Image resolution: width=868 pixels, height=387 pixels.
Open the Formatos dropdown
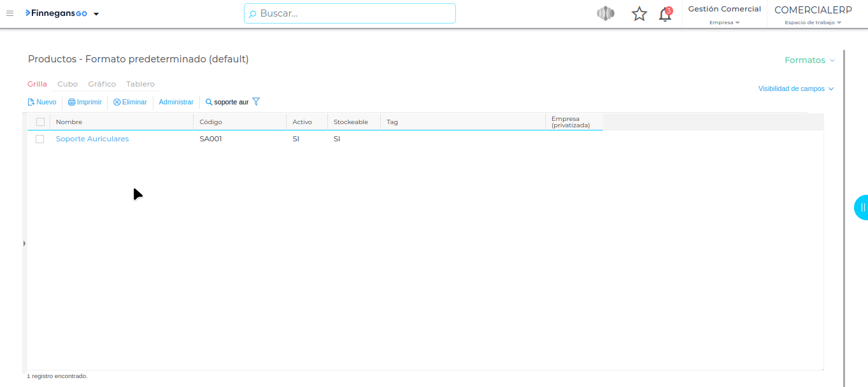click(809, 60)
